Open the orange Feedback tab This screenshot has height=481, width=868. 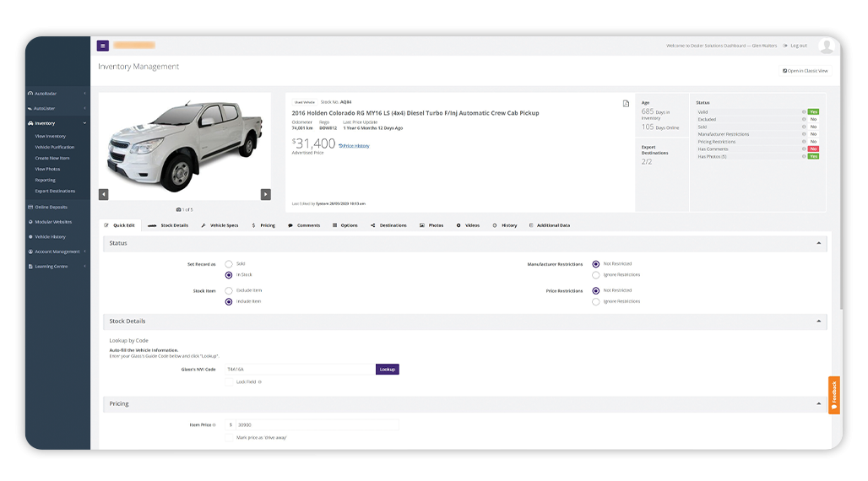click(833, 395)
